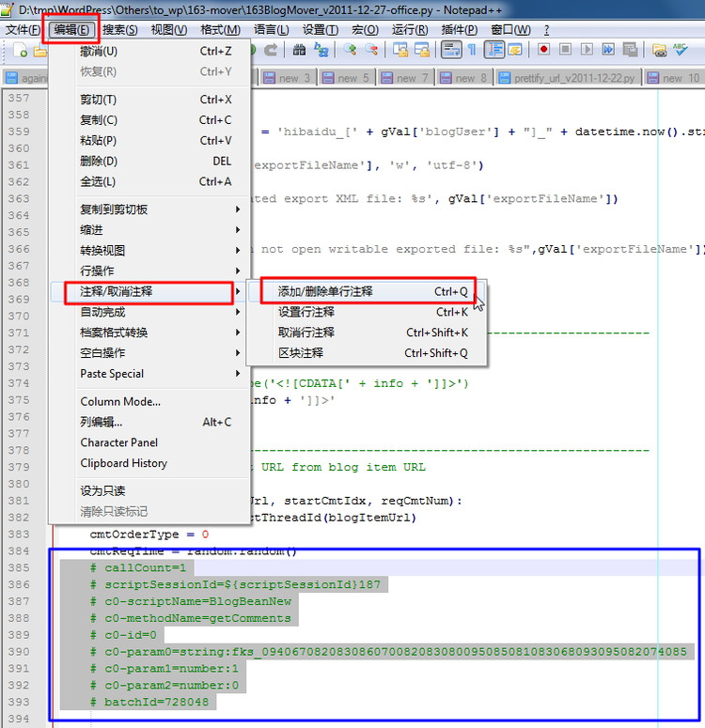Choose 添加/删除单行注释 from the submenu
Screen dimensions: 705x728
[325, 292]
